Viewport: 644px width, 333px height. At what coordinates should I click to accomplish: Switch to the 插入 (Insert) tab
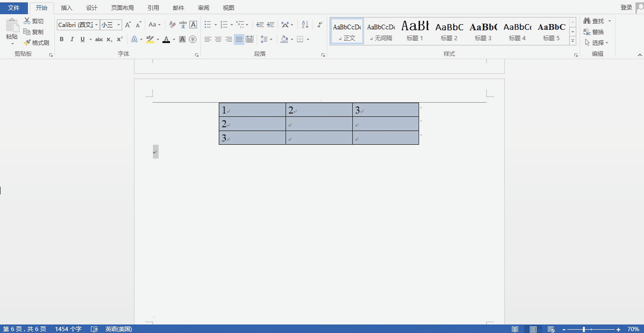tap(67, 8)
